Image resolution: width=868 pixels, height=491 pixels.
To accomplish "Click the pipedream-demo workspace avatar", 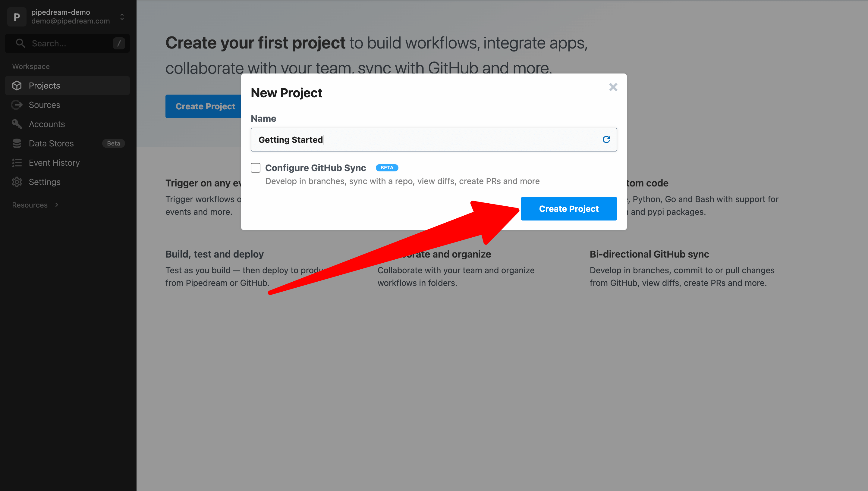I will coord(17,17).
